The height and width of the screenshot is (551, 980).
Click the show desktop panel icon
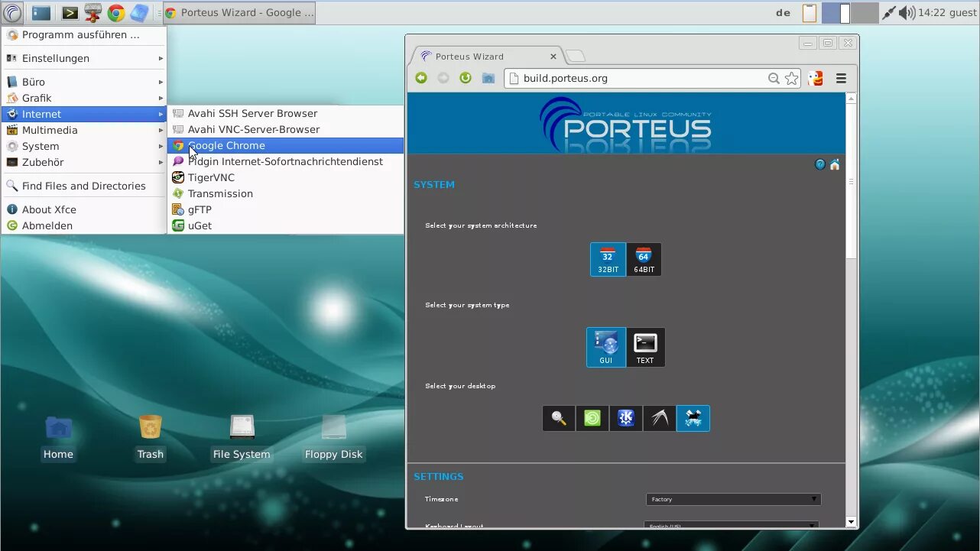tap(41, 13)
